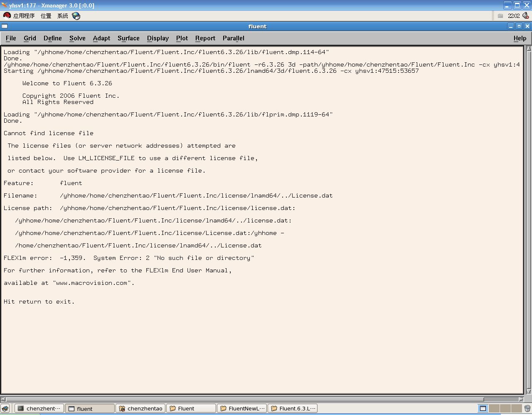
Task: Open the File menu
Action: point(11,38)
